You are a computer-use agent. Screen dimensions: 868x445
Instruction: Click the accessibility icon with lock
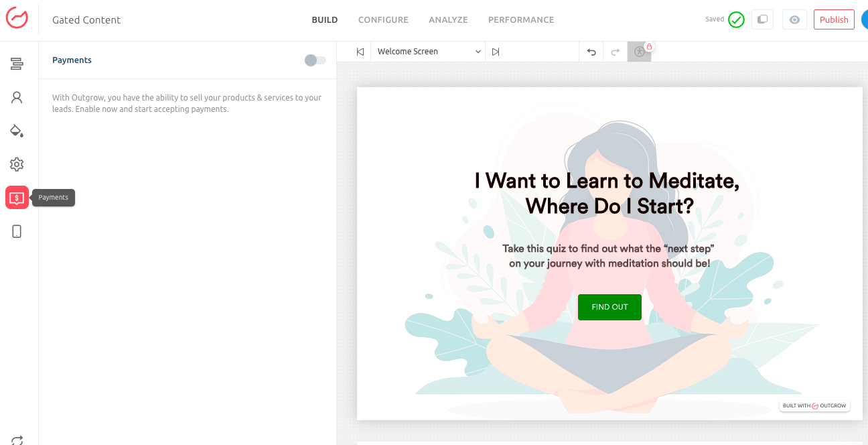(639, 52)
